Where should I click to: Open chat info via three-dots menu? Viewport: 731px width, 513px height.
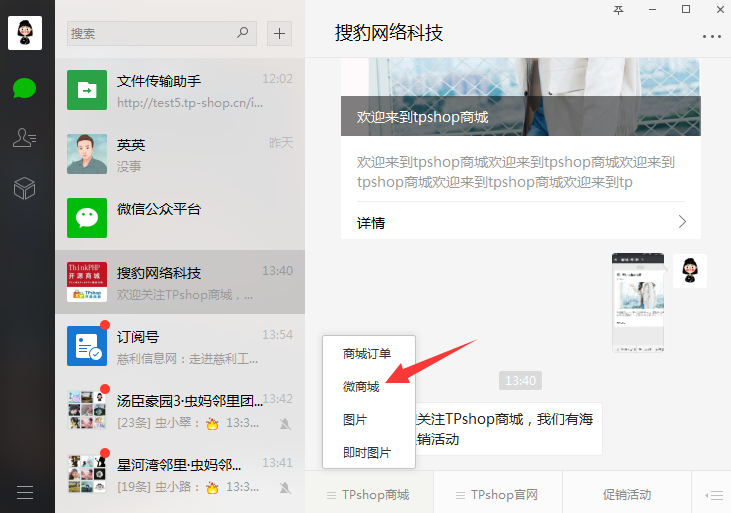point(712,36)
